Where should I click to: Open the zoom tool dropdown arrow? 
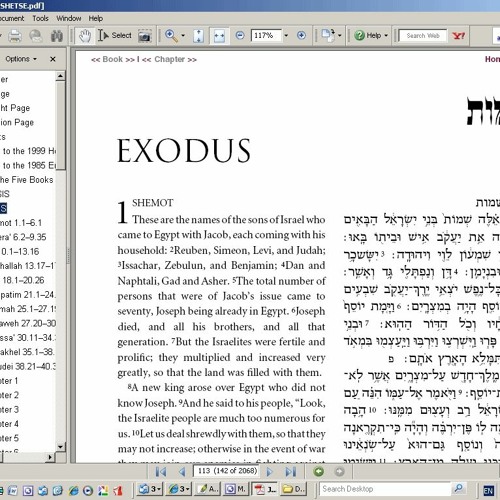pyautogui.click(x=183, y=35)
